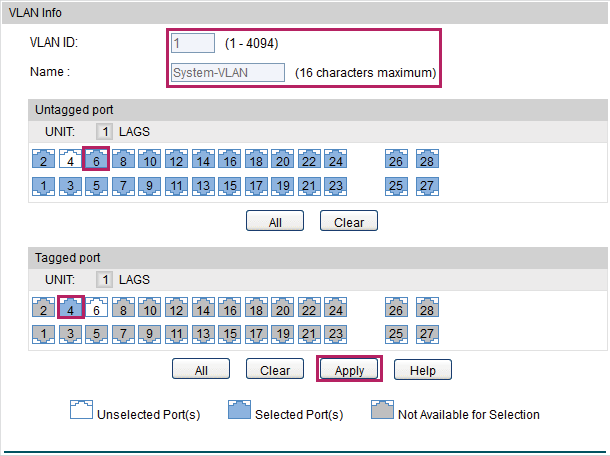Click Clear button under Untagged ports
The width and height of the screenshot is (610, 456).
coord(349,221)
